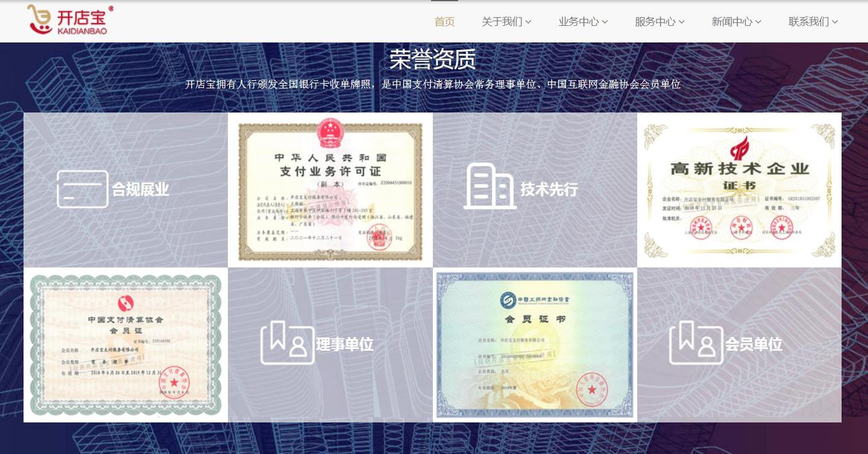Click the building icon next to 技术先行

point(490,186)
